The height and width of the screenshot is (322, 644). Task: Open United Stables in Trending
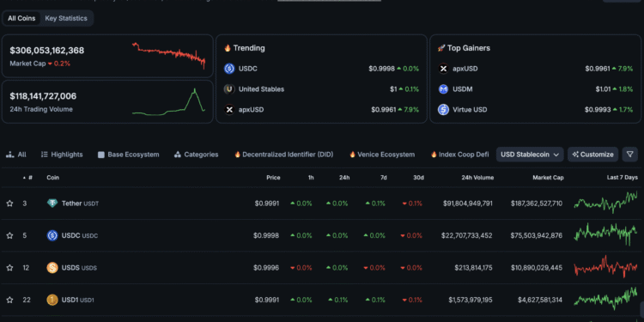pos(261,89)
